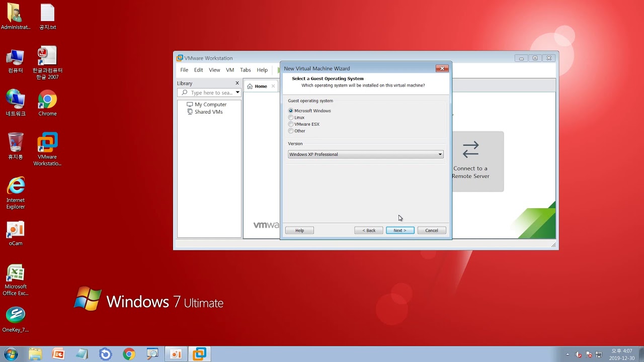Cancel the New Virtual Machine Wizard
644x362 pixels.
coord(432,230)
